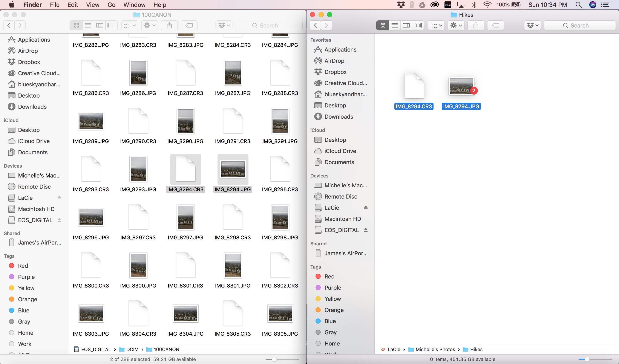Select IMG_8294.CR3 file in Hikes window
Screen dimensions: 619x364
[x=414, y=86]
